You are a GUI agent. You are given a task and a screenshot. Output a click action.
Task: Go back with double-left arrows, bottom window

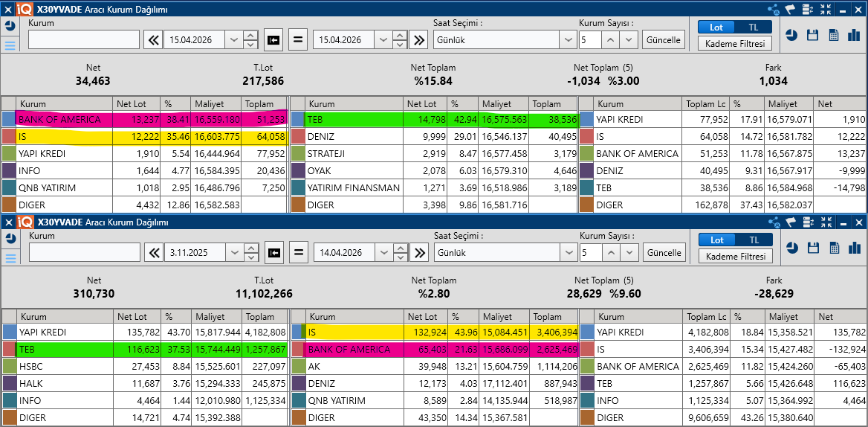coord(154,252)
